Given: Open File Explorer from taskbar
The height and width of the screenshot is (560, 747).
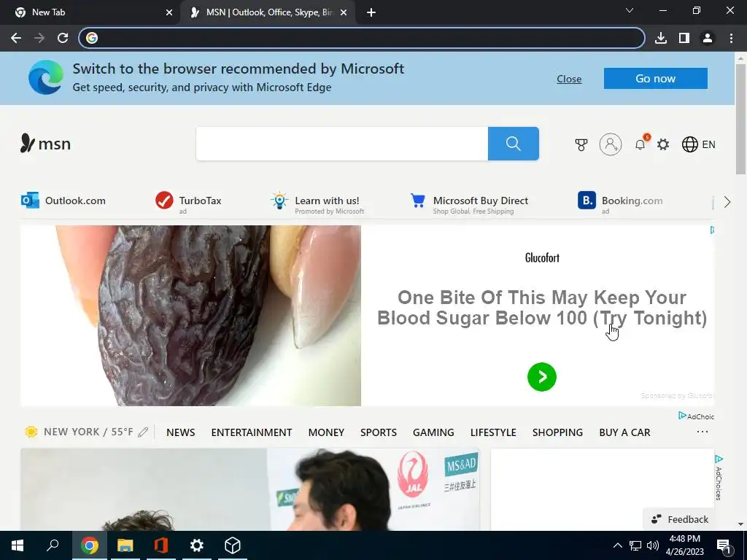Looking at the screenshot, I should pos(125,545).
